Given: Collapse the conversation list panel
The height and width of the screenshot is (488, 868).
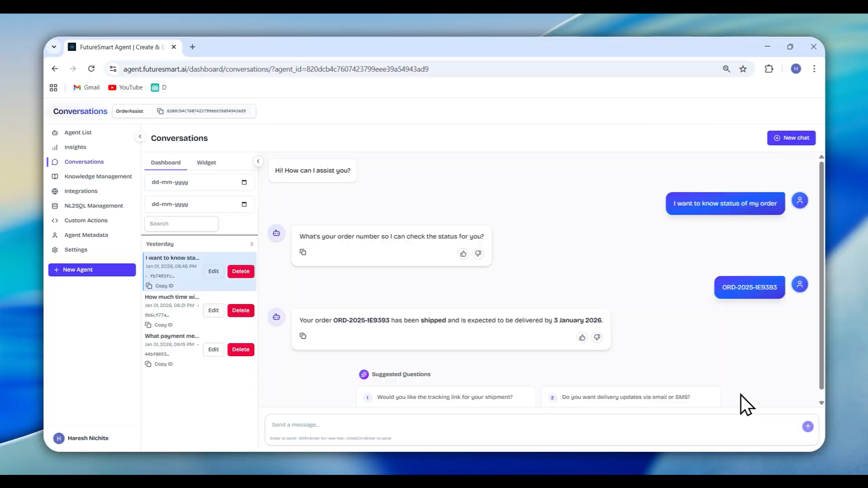Looking at the screenshot, I should (258, 161).
